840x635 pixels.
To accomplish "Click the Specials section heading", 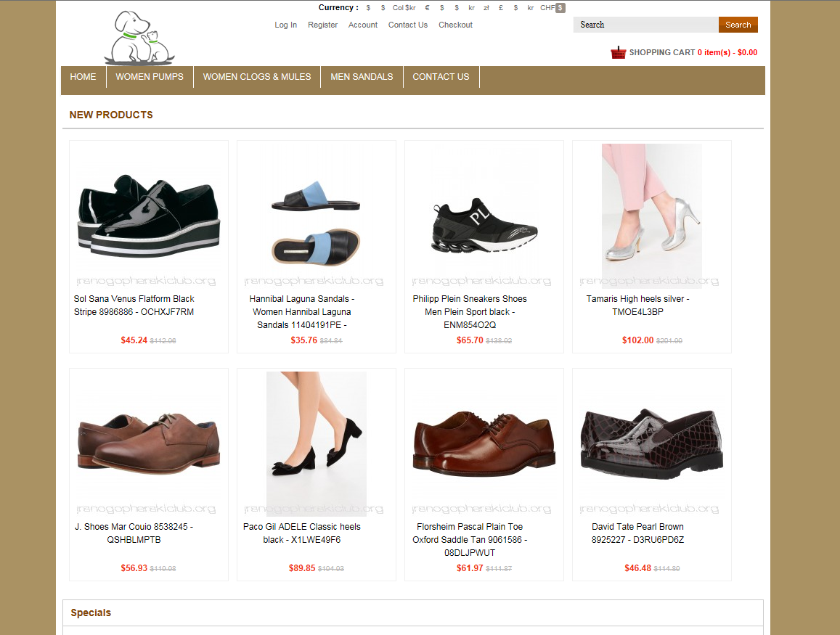I will click(91, 613).
